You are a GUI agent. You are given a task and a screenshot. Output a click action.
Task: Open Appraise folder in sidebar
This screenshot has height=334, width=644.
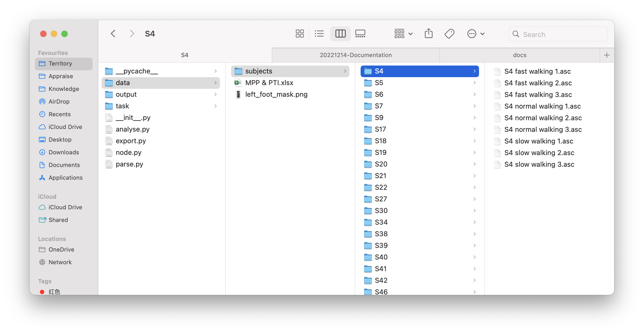64,76
